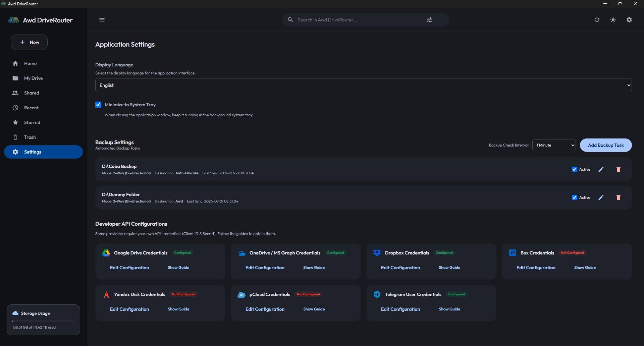Open the Backup Check Interval dropdown
The image size is (644, 346).
[x=554, y=145]
